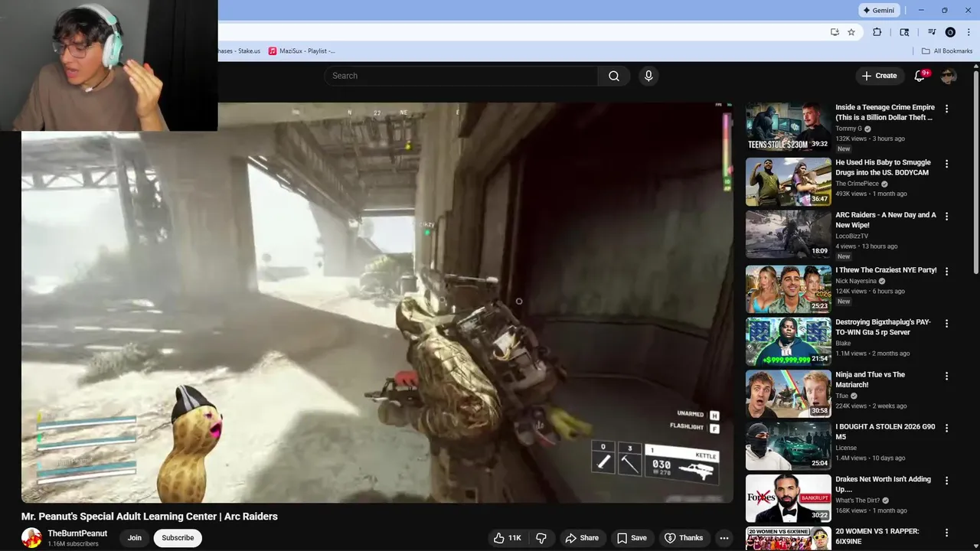Open TheBurntPeanut channel avatar
The width and height of the screenshot is (980, 551).
tap(31, 538)
